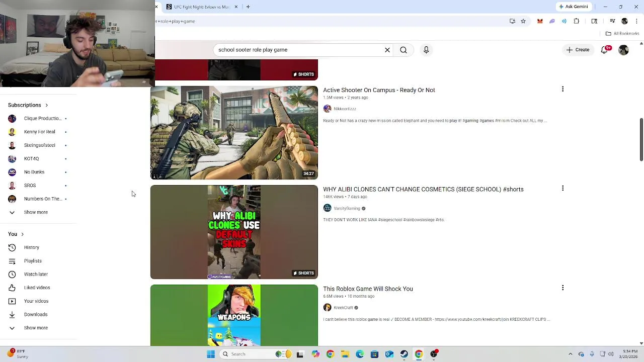Image resolution: width=644 pixels, height=362 pixels.
Task: Open Kenny For Real subscription
Action: pyautogui.click(x=38, y=132)
